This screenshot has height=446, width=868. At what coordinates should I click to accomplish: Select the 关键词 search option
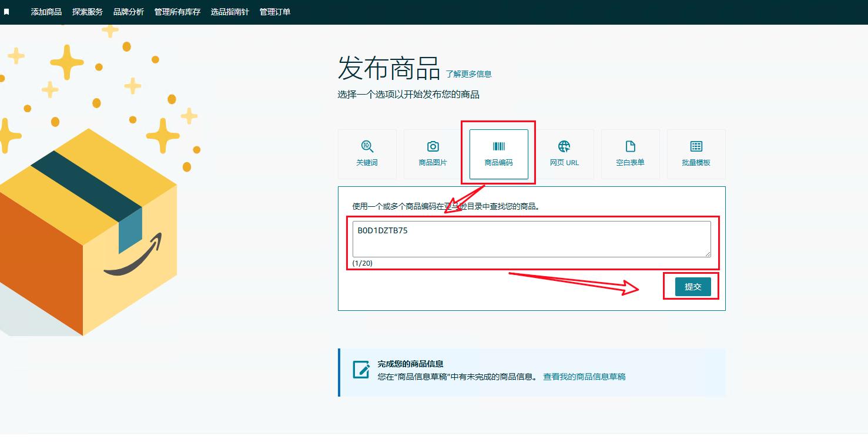pos(367,154)
